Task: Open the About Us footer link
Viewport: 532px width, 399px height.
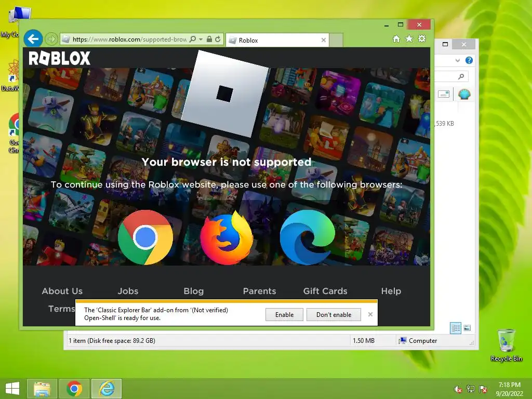Action: click(62, 291)
